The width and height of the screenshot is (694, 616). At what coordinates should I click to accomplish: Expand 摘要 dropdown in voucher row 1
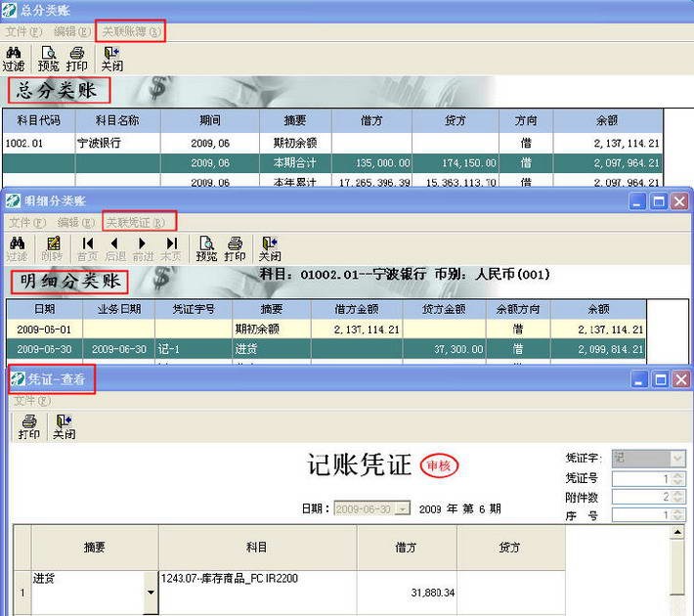coord(151,593)
